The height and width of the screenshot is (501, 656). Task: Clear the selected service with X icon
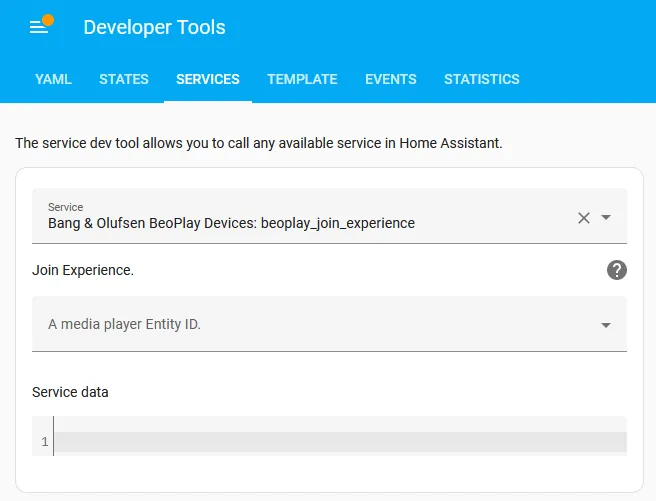584,218
